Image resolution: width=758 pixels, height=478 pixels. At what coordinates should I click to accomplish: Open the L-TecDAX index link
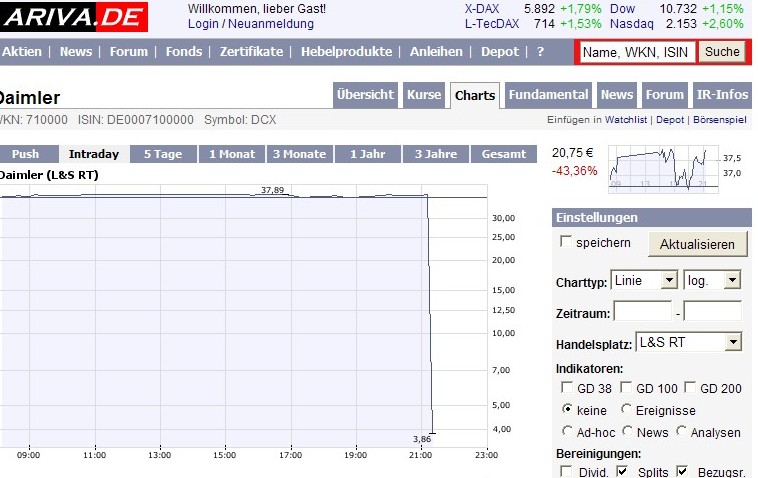(492, 24)
